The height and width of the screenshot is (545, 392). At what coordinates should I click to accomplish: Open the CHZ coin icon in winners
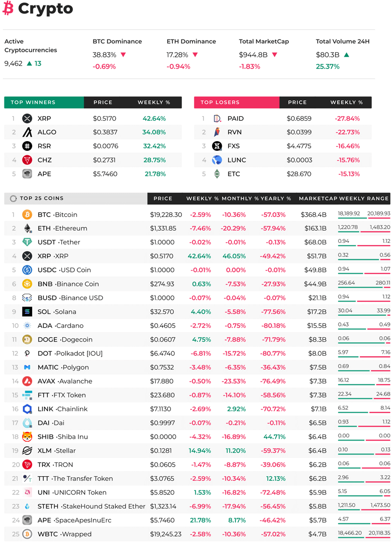point(27,160)
